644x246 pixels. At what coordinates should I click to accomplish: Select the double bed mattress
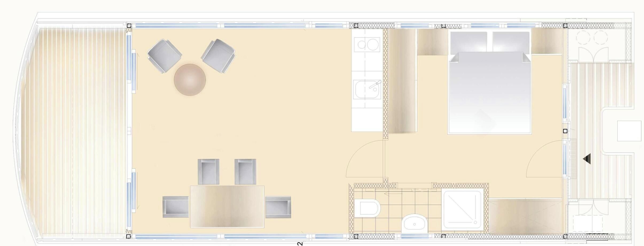489,93
